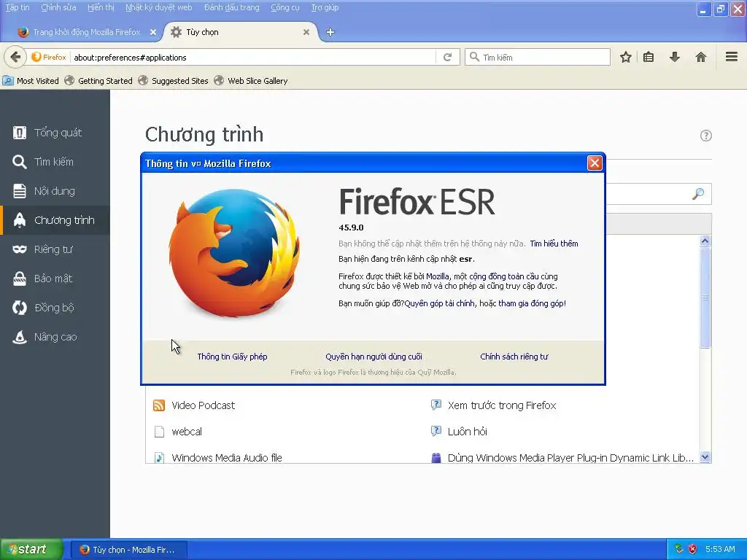Select Dùng Windows Media Player Plug-in action
This screenshot has width=747, height=560.
pos(562,458)
